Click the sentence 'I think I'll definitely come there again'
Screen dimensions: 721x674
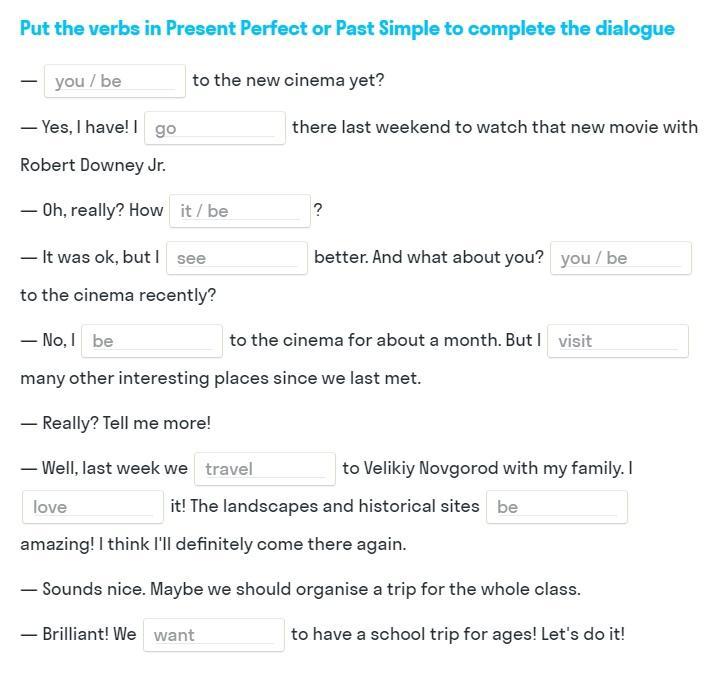tap(252, 544)
